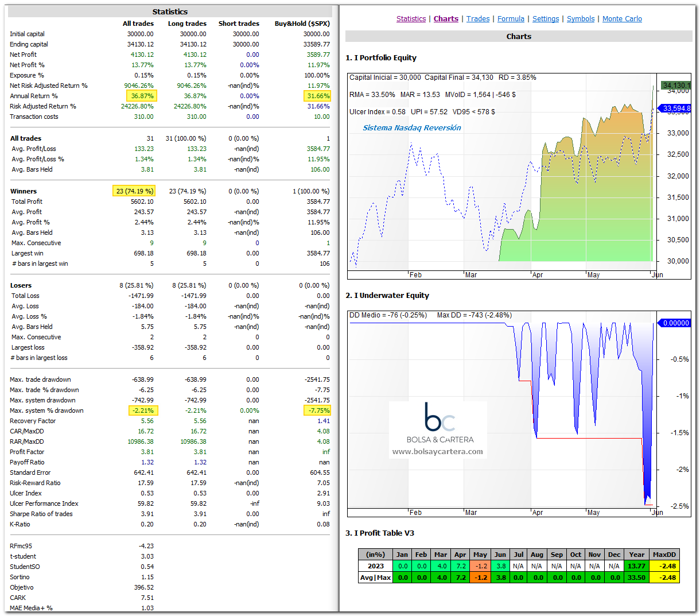Click the bold 'Losers' row heading
Screen dimensions: 700x616
tap(21, 285)
